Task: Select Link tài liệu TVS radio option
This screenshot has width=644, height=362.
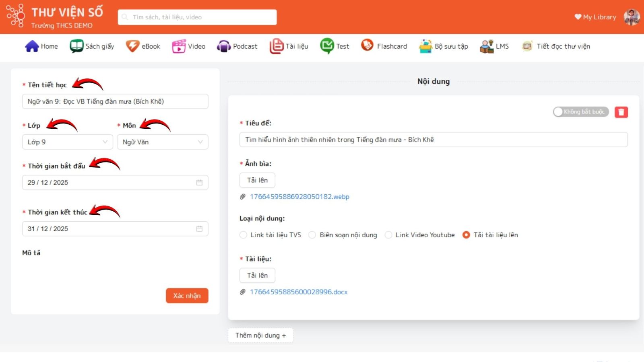Action: tap(244, 235)
